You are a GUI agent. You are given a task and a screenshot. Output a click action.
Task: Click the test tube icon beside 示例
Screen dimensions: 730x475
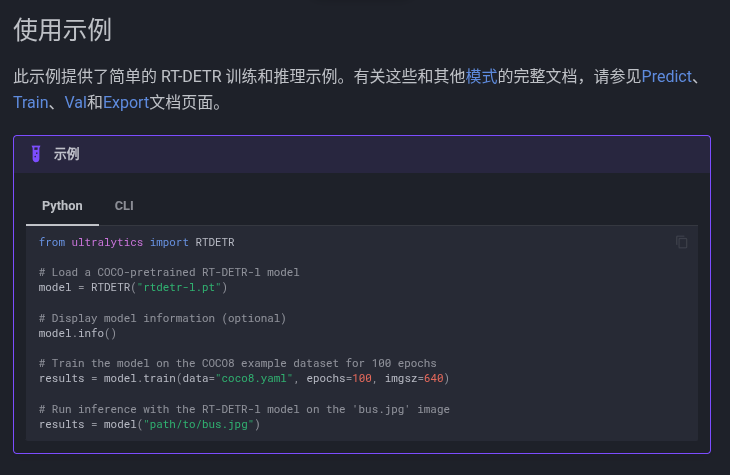[x=36, y=154]
